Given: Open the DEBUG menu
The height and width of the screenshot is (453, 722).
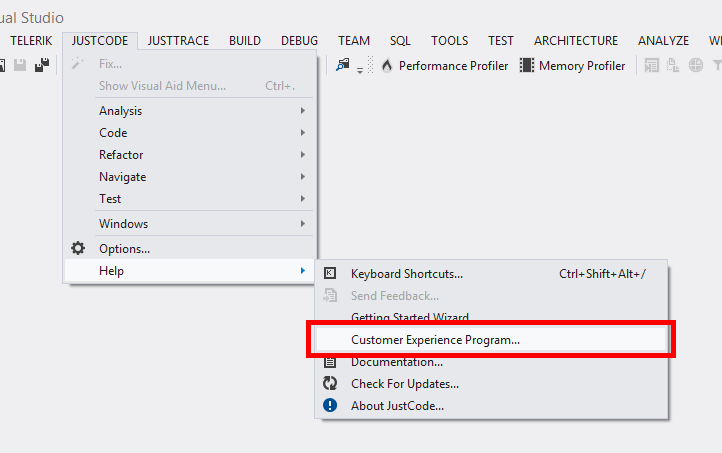Looking at the screenshot, I should point(299,41).
